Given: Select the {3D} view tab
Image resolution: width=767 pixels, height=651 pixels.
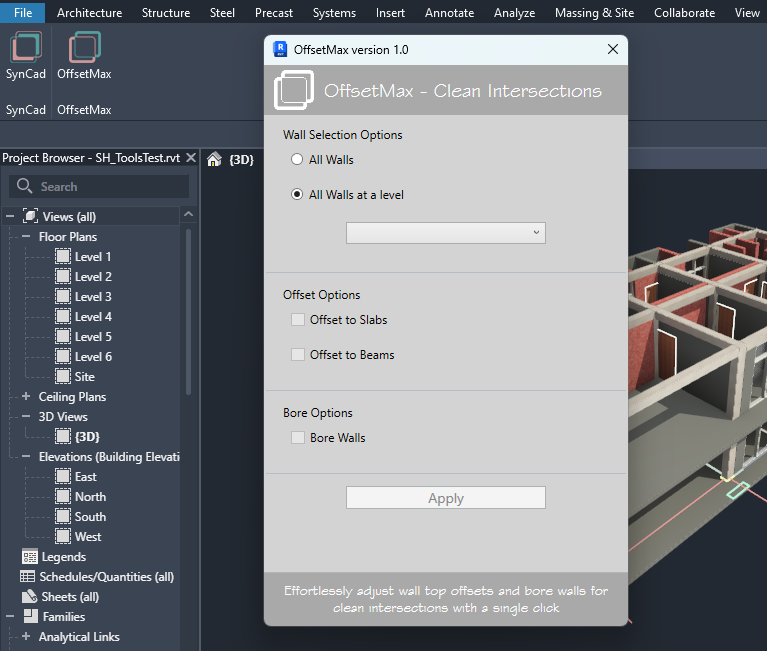Looking at the screenshot, I should (241, 159).
